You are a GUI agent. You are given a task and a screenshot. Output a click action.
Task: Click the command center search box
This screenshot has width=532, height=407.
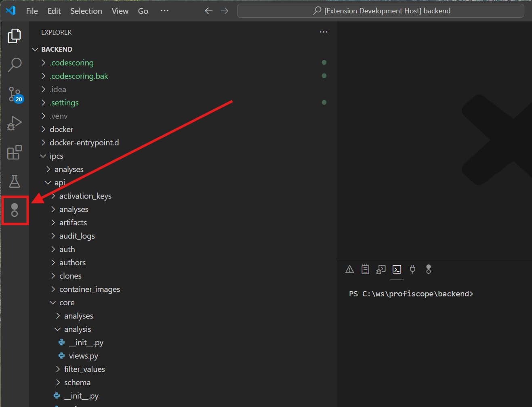[381, 11]
